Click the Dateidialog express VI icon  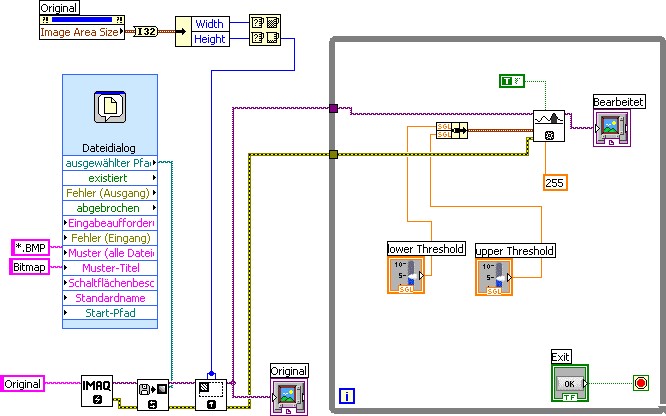[x=110, y=107]
